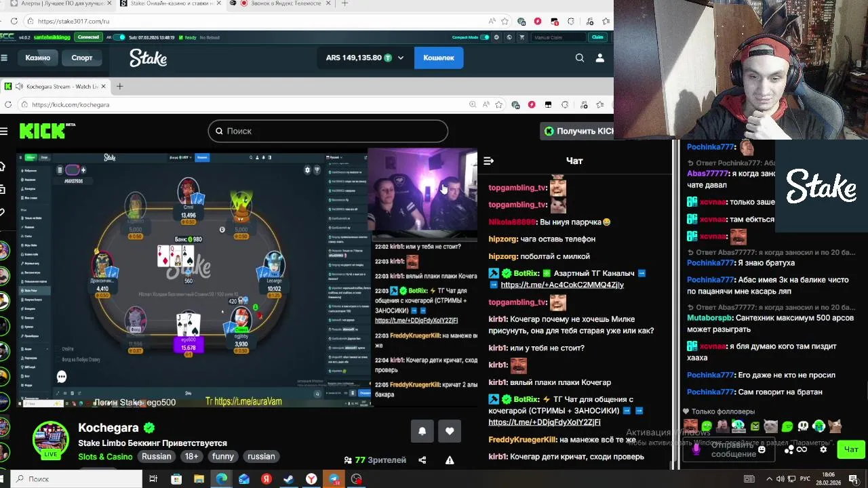
Task: Switch to Звонок в Яндекс Телемосте tab
Action: coord(281,3)
